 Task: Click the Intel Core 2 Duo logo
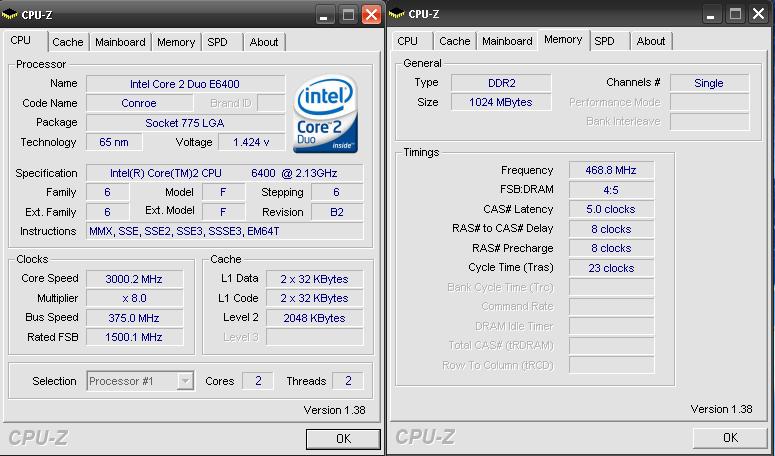click(325, 114)
